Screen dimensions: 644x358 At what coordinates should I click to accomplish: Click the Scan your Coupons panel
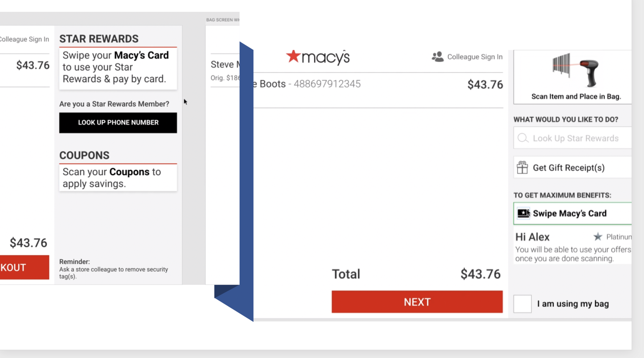[118, 177]
